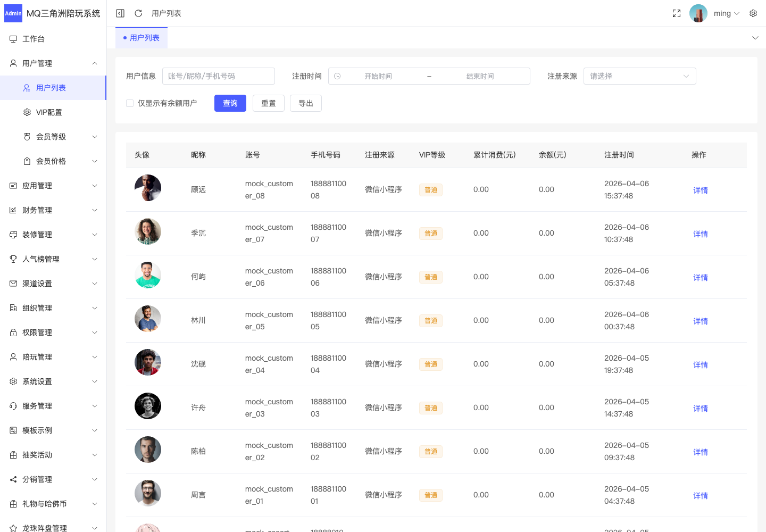Screen dimensions: 766x532
Task: Click the Admin logo in the sidebar
Action: pos(13,13)
